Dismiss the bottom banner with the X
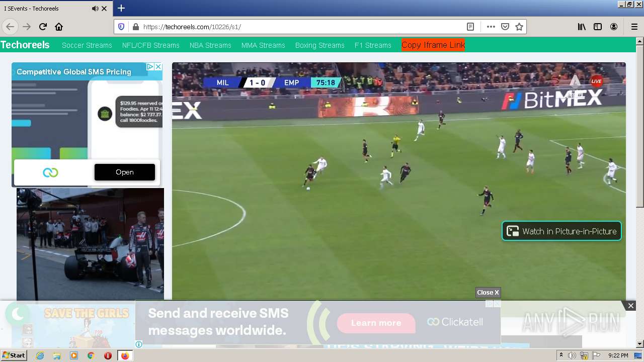 pyautogui.click(x=630, y=306)
